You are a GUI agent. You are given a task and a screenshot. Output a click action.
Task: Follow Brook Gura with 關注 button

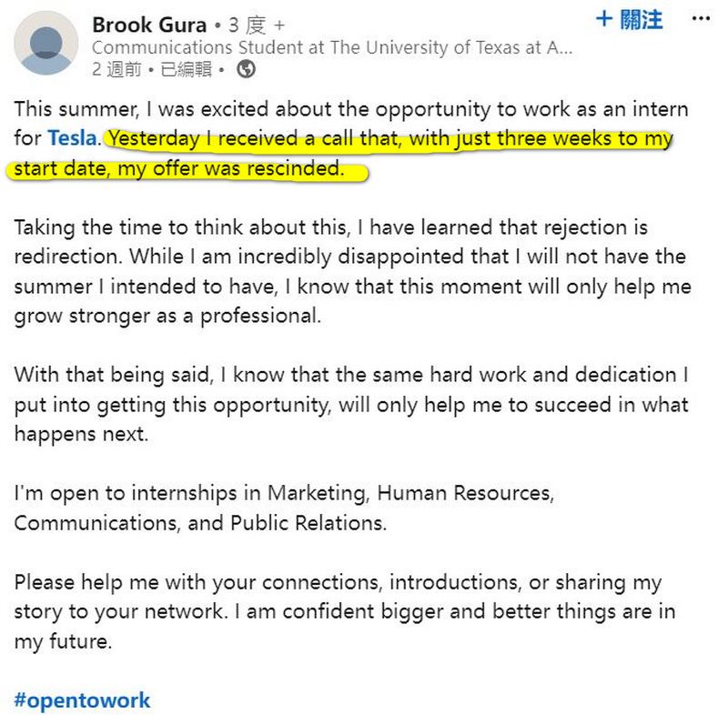tap(629, 20)
